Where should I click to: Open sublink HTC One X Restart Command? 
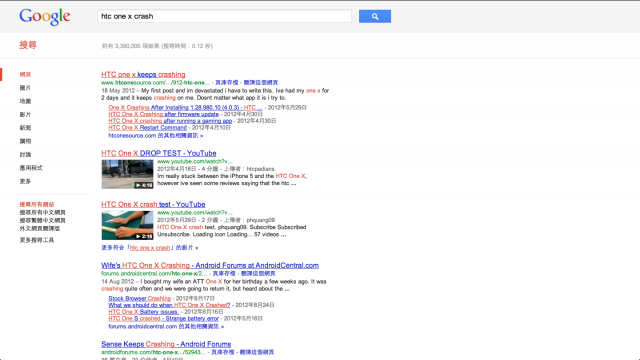point(147,128)
